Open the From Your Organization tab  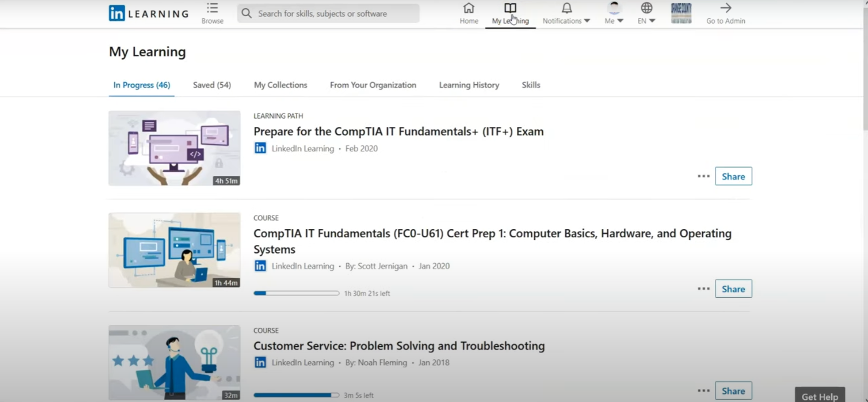373,85
